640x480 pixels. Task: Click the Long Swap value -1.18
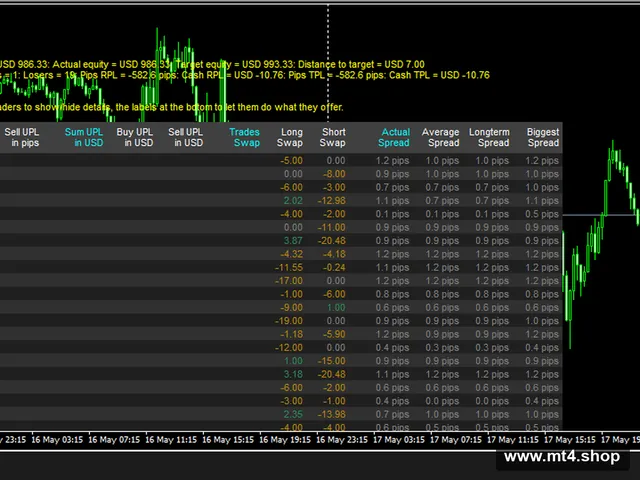click(291, 334)
